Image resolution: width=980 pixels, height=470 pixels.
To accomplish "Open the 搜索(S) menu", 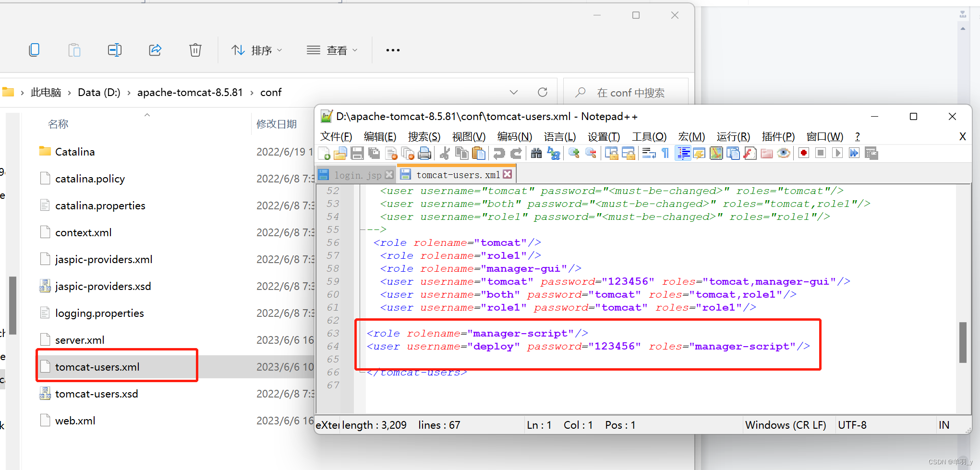I will pos(424,137).
